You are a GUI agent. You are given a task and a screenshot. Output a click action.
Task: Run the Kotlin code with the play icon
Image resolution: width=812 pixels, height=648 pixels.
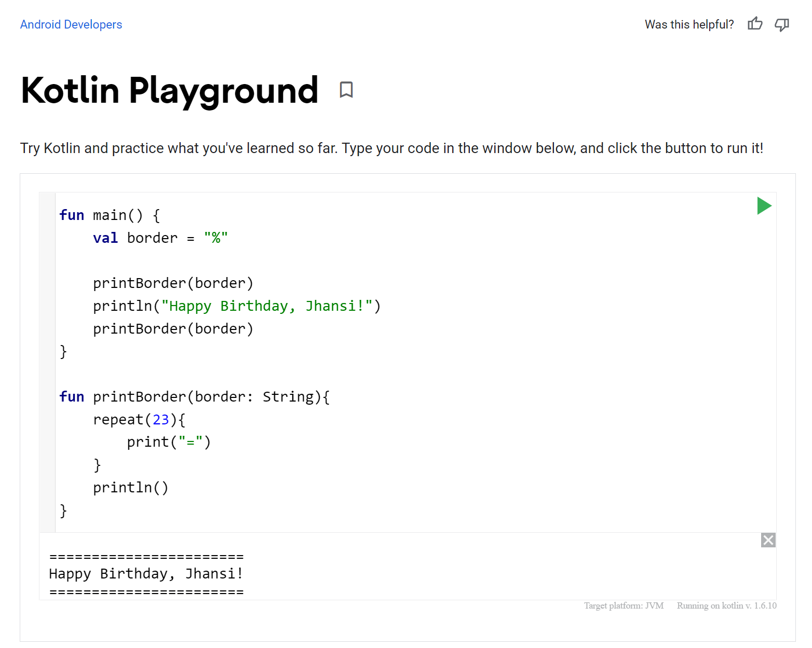click(764, 205)
